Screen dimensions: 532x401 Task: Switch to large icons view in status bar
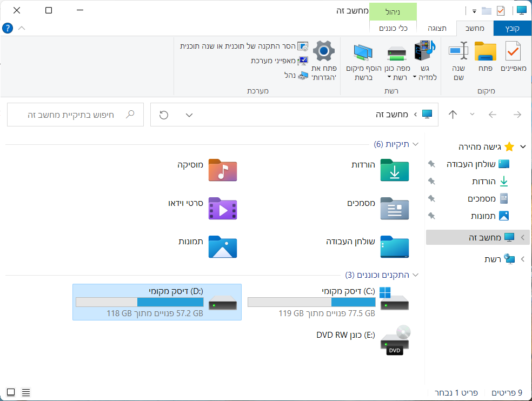(x=11, y=392)
